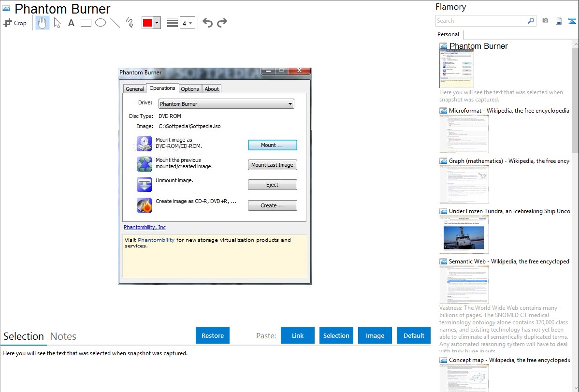This screenshot has width=579, height=392.
Task: Expand the Drive combo box
Action: tap(226, 104)
